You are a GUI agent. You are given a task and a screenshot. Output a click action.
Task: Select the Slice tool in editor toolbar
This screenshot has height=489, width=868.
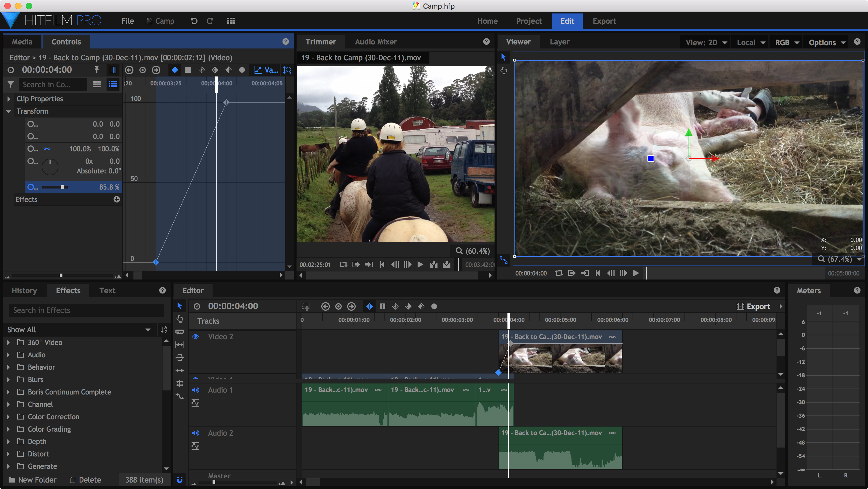pos(179,331)
